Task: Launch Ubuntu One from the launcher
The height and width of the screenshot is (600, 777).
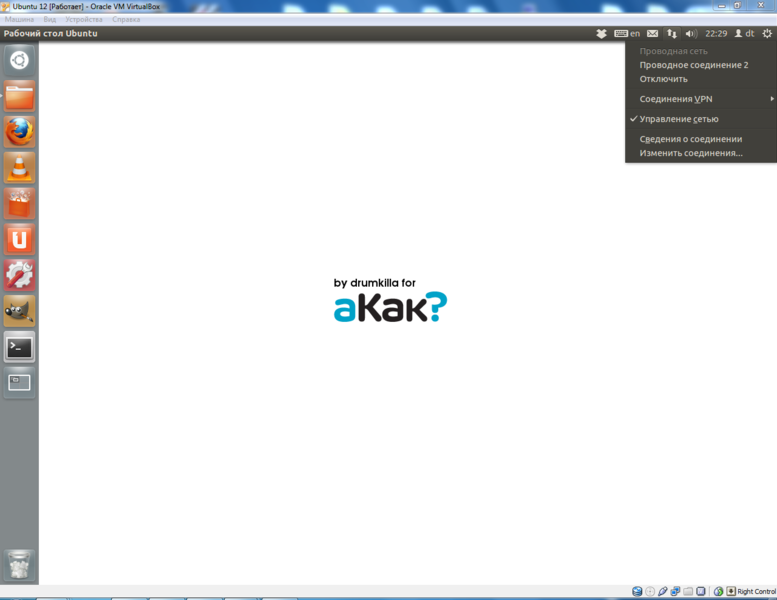Action: (19, 239)
